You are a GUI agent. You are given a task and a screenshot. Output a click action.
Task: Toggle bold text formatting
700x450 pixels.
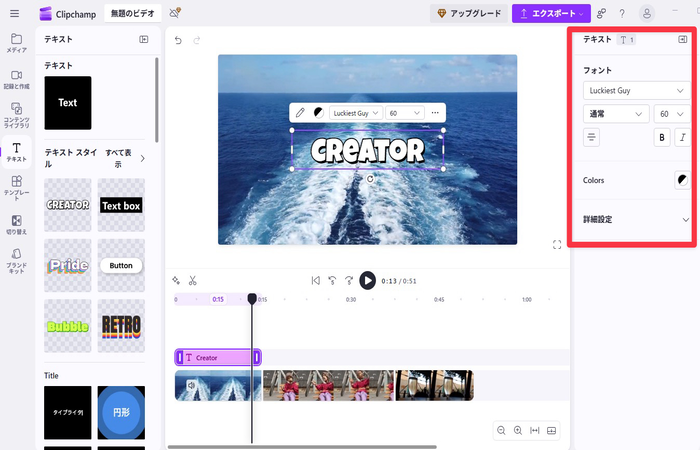tap(662, 138)
